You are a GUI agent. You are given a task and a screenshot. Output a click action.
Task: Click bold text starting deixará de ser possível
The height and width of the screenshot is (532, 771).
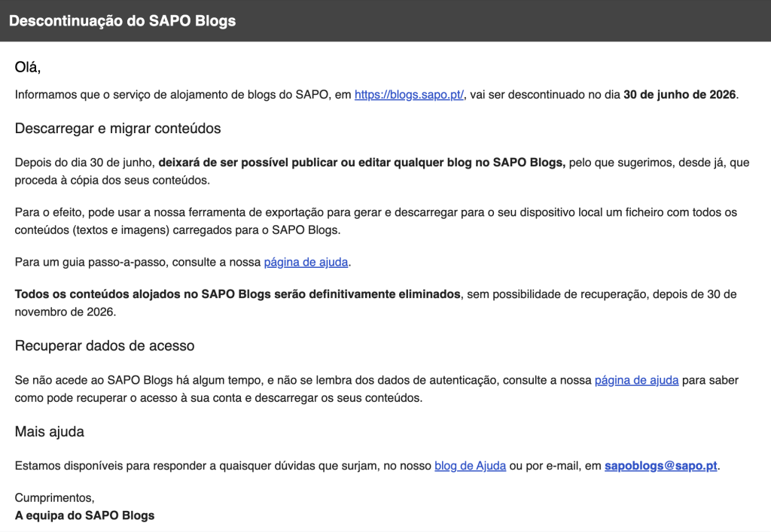pyautogui.click(x=361, y=163)
